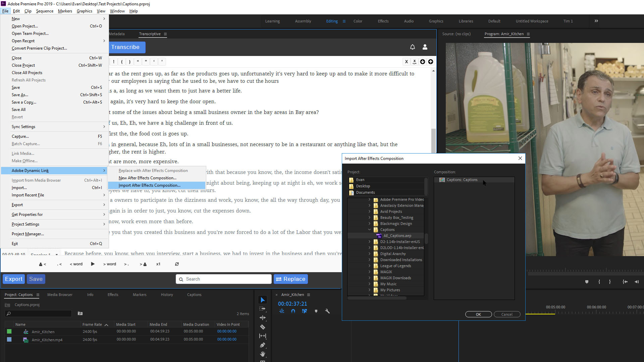Screen dimensions: 644x362
Task: Click the transcribe panel settings icon
Action: pyautogui.click(x=165, y=34)
